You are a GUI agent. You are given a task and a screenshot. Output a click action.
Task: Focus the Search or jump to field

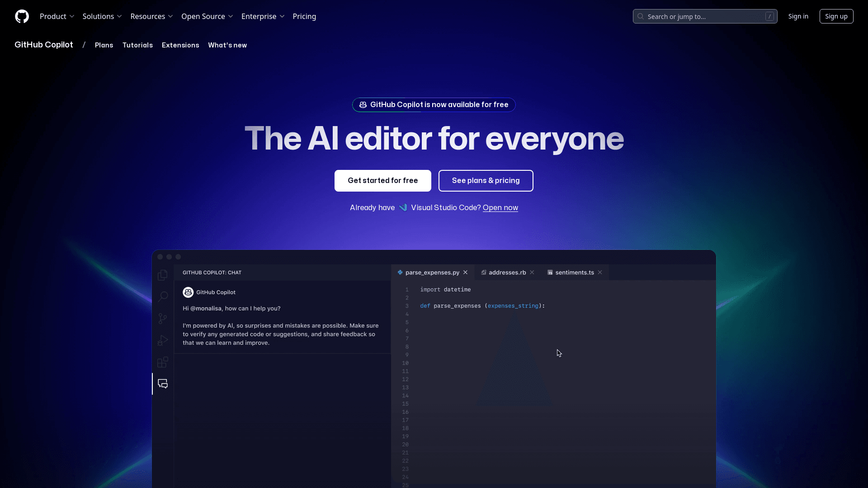click(705, 16)
